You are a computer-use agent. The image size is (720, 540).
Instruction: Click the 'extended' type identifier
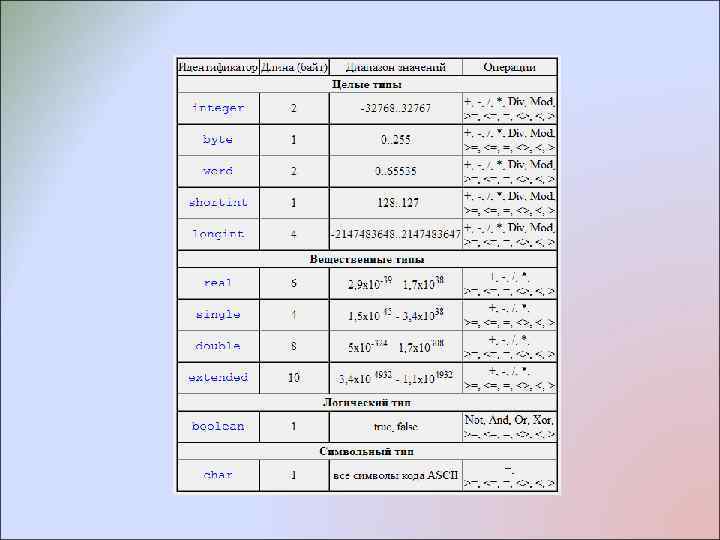(x=218, y=378)
